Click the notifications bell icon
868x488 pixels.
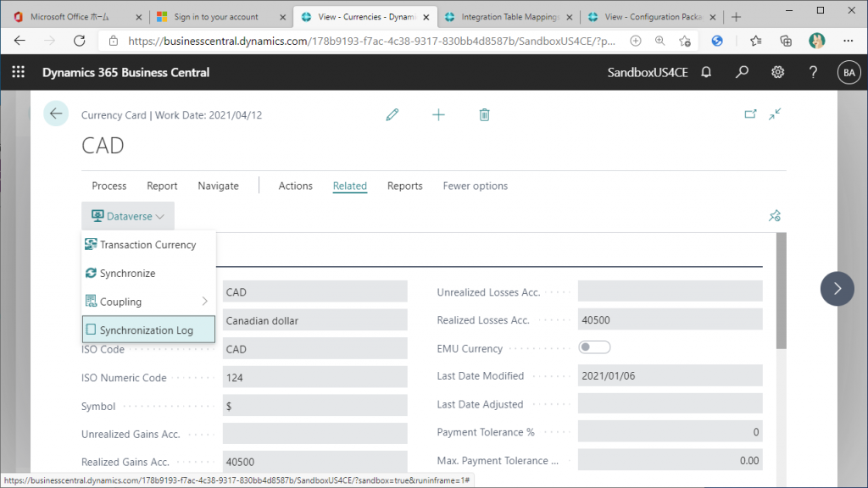coord(706,72)
